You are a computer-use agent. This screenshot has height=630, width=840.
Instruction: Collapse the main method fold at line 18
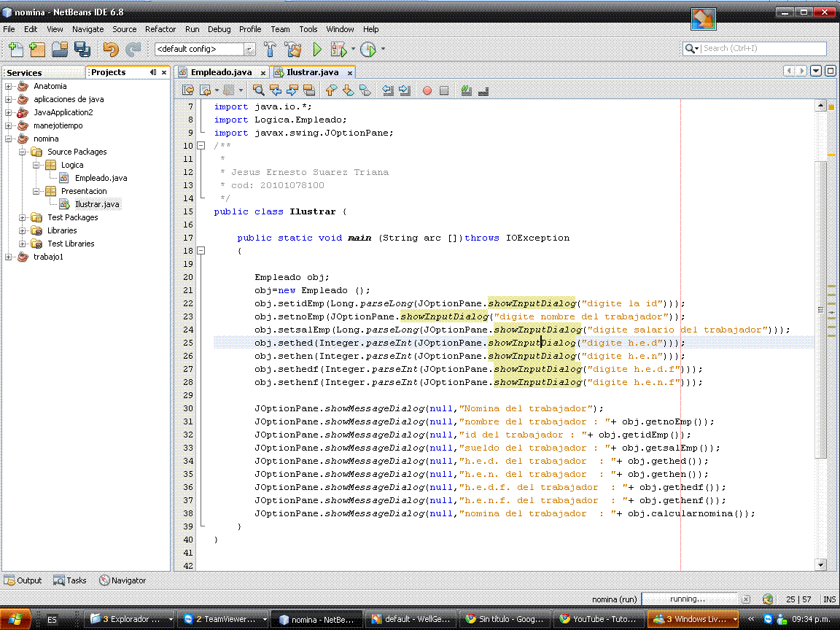201,251
